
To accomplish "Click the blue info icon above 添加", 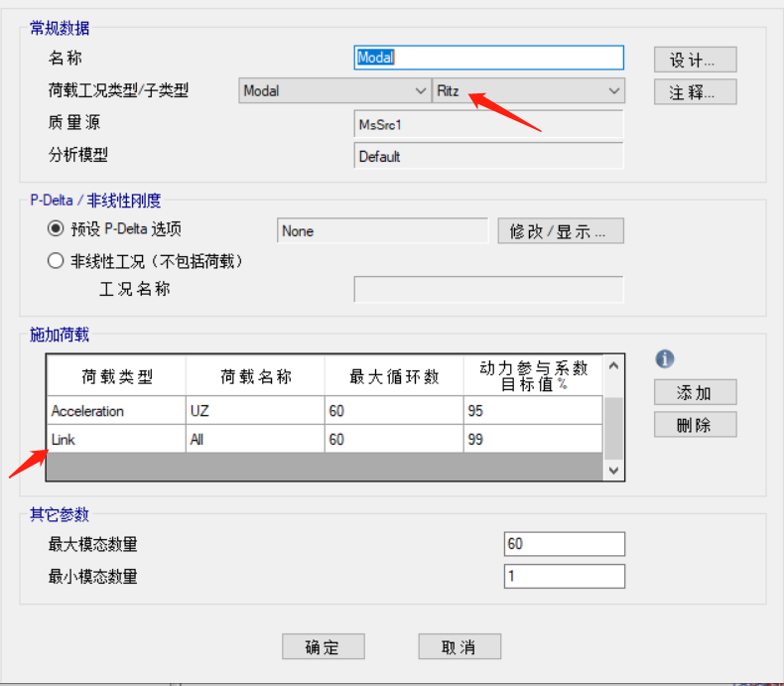I will coord(665,358).
